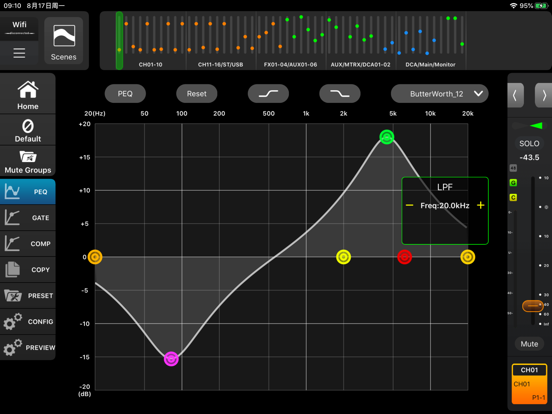552x414 pixels.
Task: Select the yellow EQ band node at 2k
Action: [343, 257]
